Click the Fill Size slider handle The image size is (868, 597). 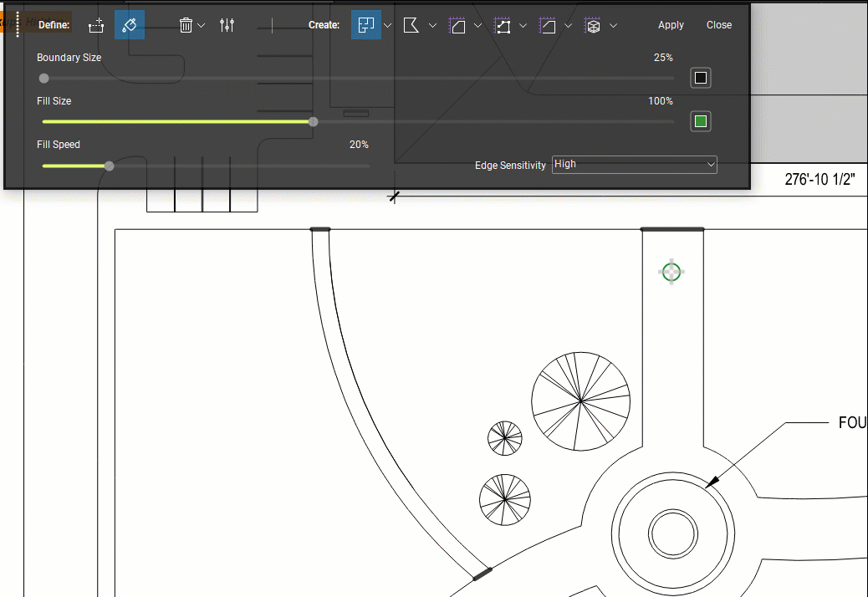[313, 122]
